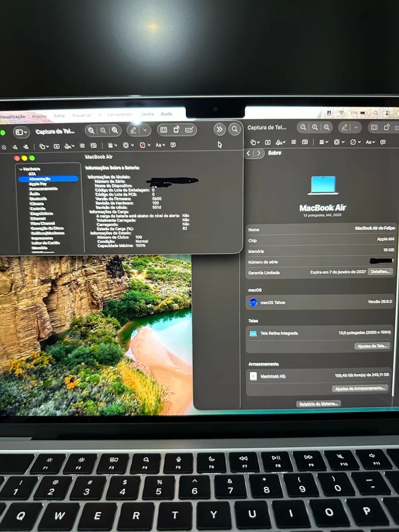Rotate the image in the right window
399x532 pixels.
tap(387, 128)
